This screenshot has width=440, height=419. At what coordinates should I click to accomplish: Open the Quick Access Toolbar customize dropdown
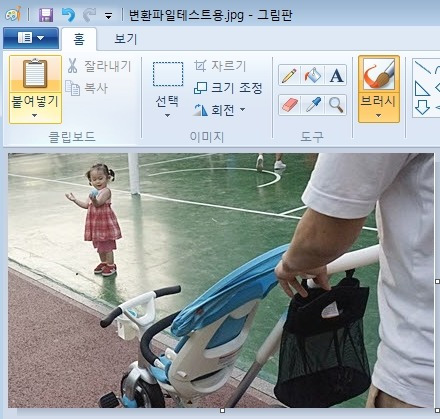(108, 16)
